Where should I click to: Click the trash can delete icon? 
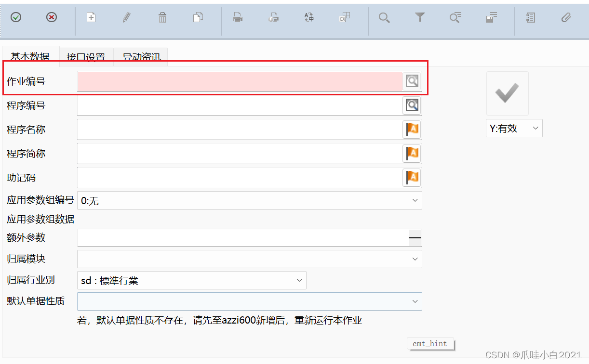(162, 18)
